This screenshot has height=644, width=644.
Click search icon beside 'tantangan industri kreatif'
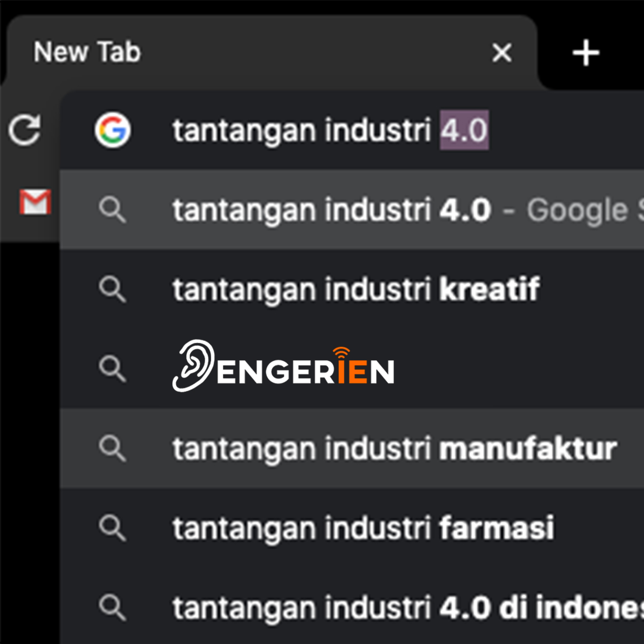tap(112, 289)
